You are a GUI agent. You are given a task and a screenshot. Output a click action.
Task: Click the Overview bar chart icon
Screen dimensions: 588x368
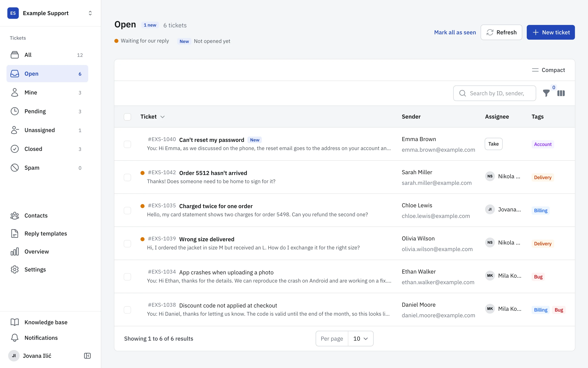14,252
